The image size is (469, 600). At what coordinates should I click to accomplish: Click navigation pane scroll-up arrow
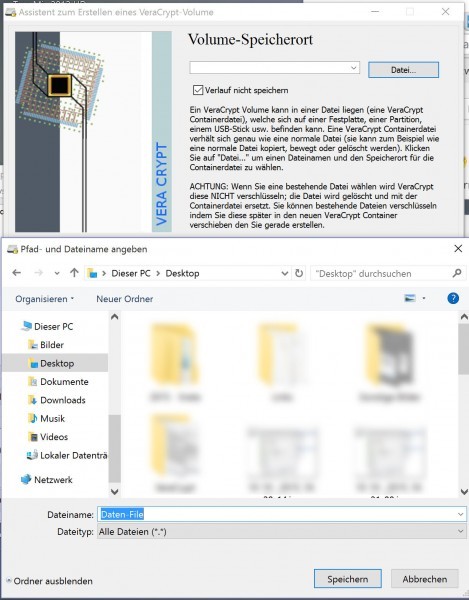click(114, 317)
